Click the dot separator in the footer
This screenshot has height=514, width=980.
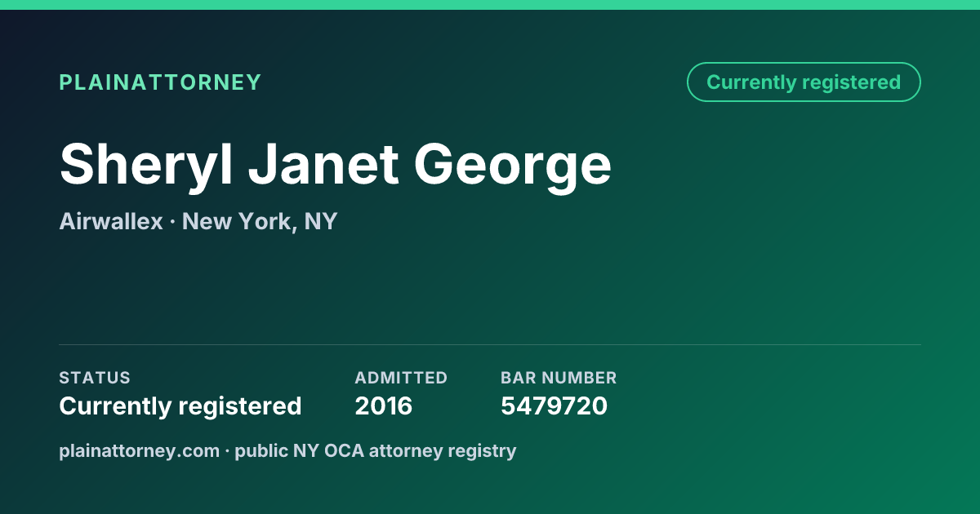tap(227, 450)
